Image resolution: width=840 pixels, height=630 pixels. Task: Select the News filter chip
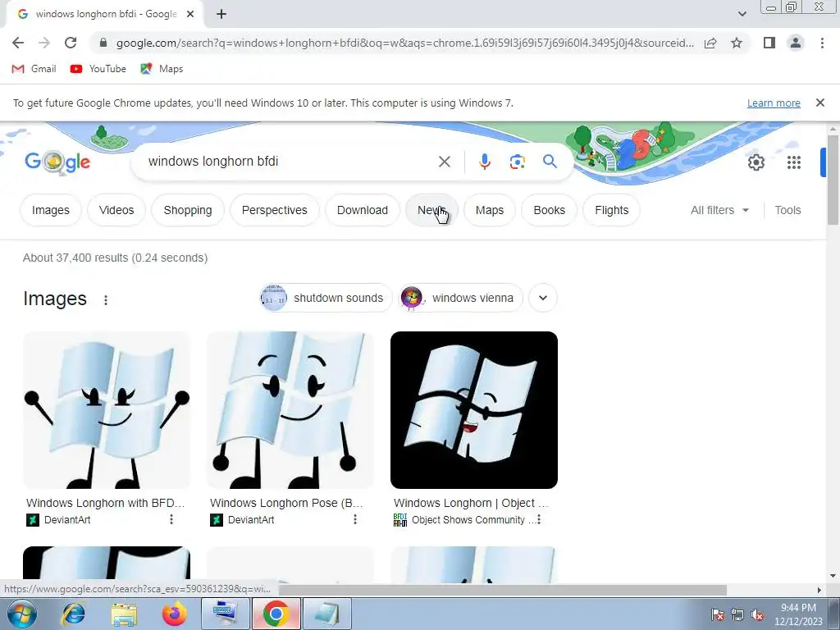pos(431,210)
